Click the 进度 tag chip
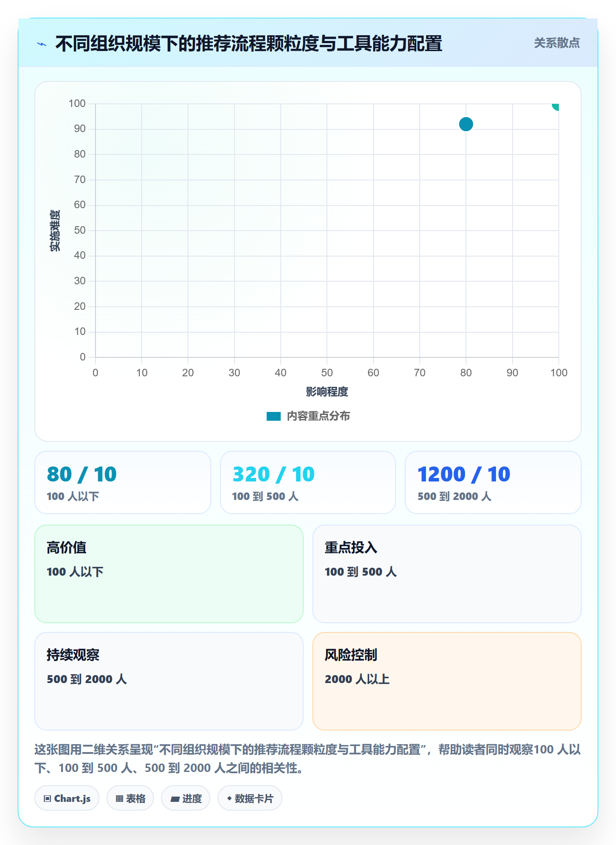This screenshot has width=616, height=845. click(x=186, y=798)
